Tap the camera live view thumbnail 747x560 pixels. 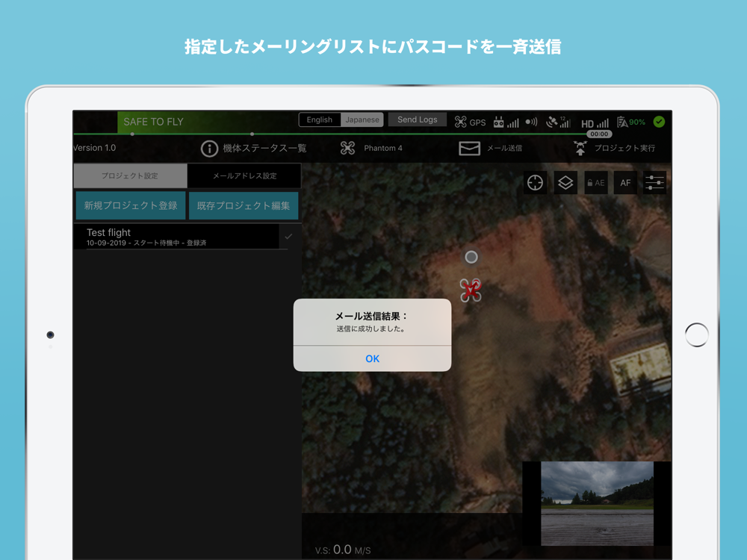click(597, 503)
